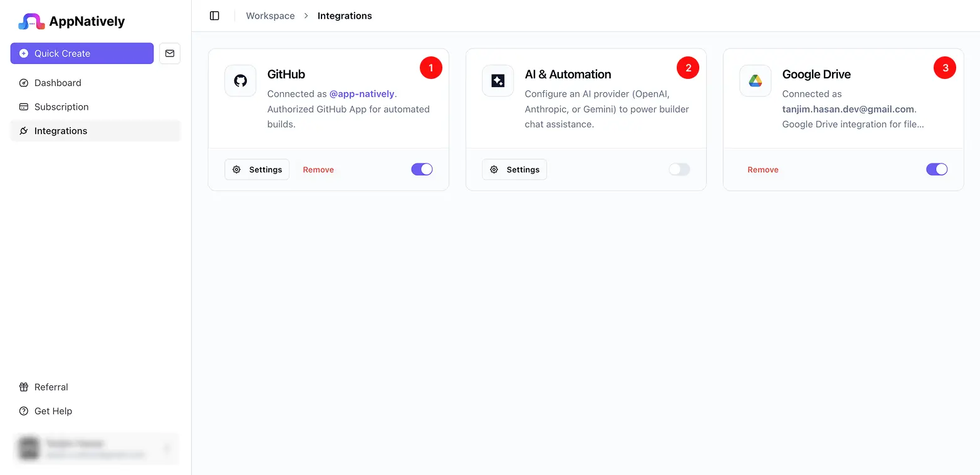Open Get Help in the sidebar
The height and width of the screenshot is (475, 980).
pos(95,411)
